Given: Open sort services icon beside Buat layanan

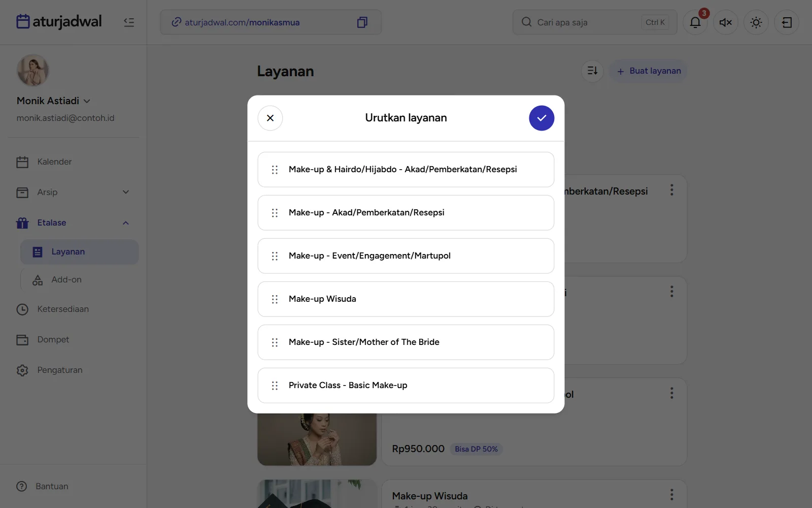Looking at the screenshot, I should (x=592, y=71).
